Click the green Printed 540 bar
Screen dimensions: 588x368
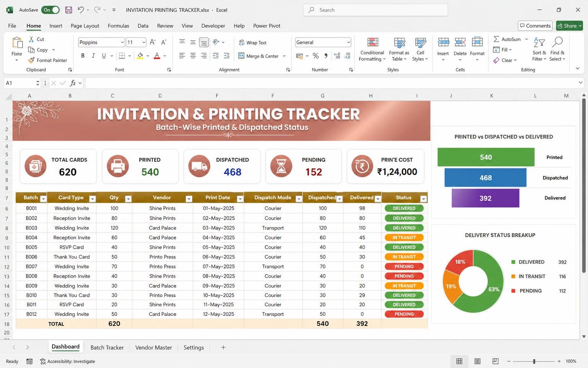tap(486, 157)
